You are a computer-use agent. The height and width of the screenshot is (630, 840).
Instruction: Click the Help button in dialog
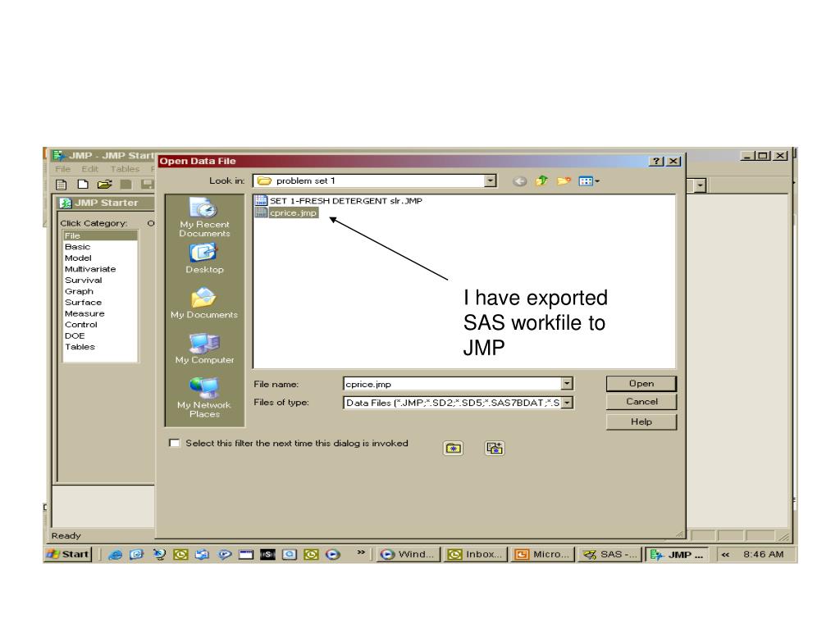pyautogui.click(x=641, y=422)
